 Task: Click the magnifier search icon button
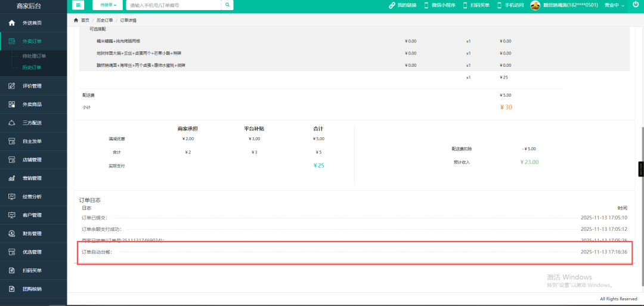(227, 5)
